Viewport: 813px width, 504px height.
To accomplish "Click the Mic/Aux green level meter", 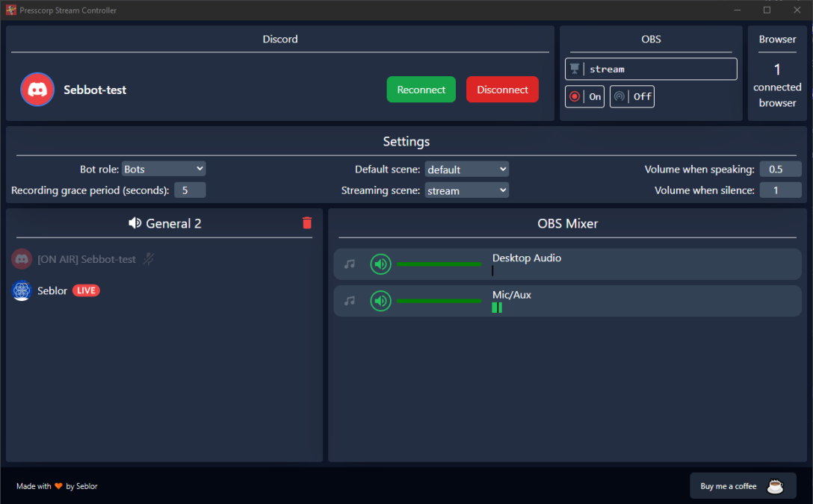I will (497, 308).
